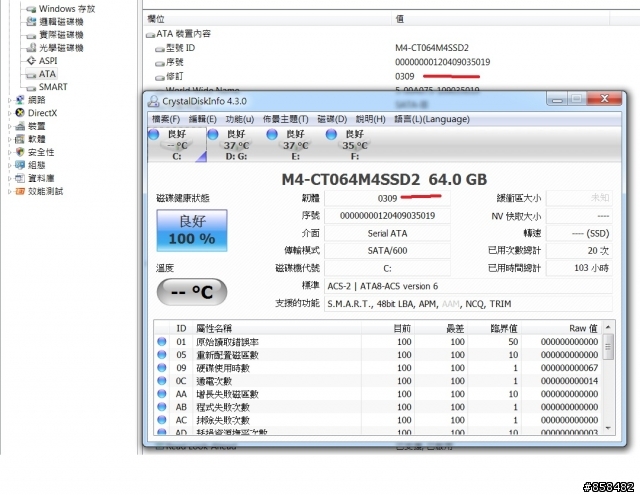Expand the 資料庫 tree node
The image size is (640, 495).
(9, 178)
